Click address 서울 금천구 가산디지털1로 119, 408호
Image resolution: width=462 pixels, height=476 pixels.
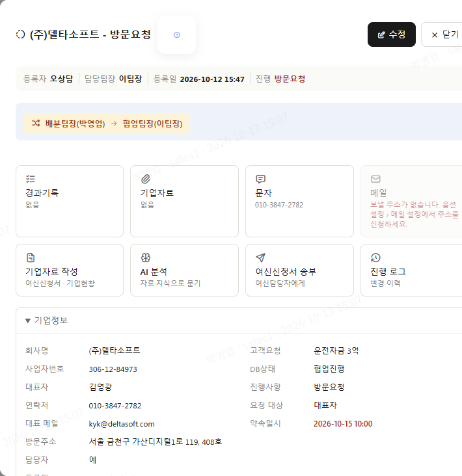156,442
